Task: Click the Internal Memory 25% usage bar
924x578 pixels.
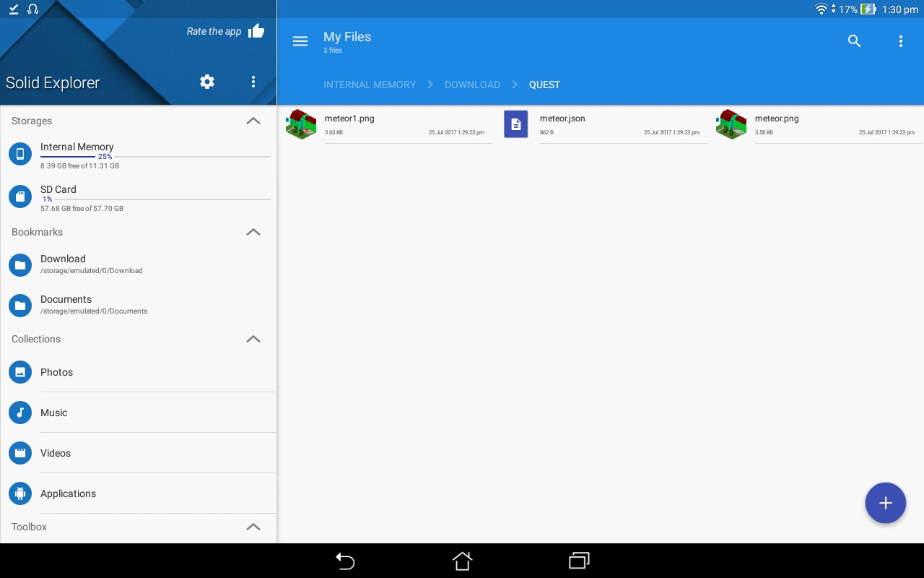Action: click(155, 156)
